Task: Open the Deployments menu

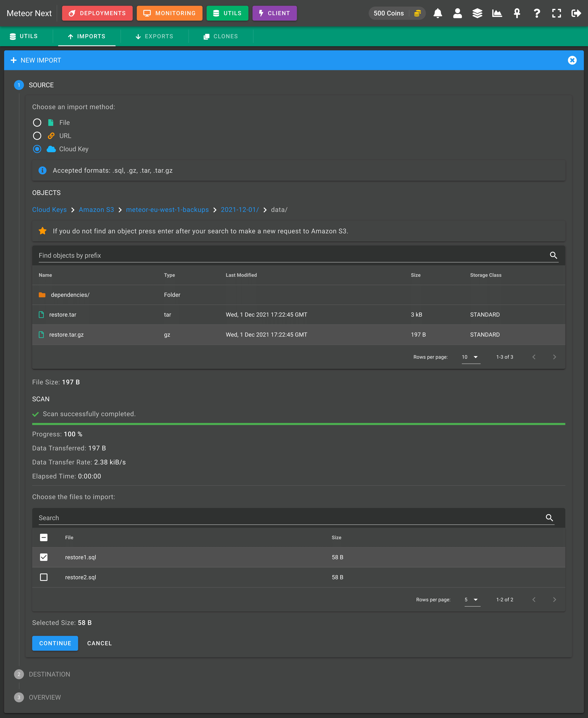Action: pyautogui.click(x=97, y=13)
